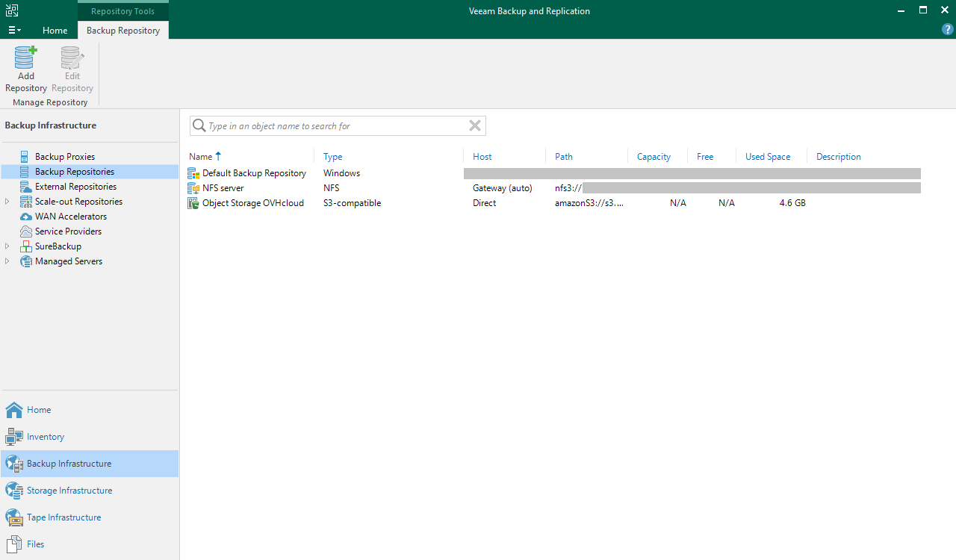Expand the Scale-out Repositories node

pyautogui.click(x=7, y=201)
